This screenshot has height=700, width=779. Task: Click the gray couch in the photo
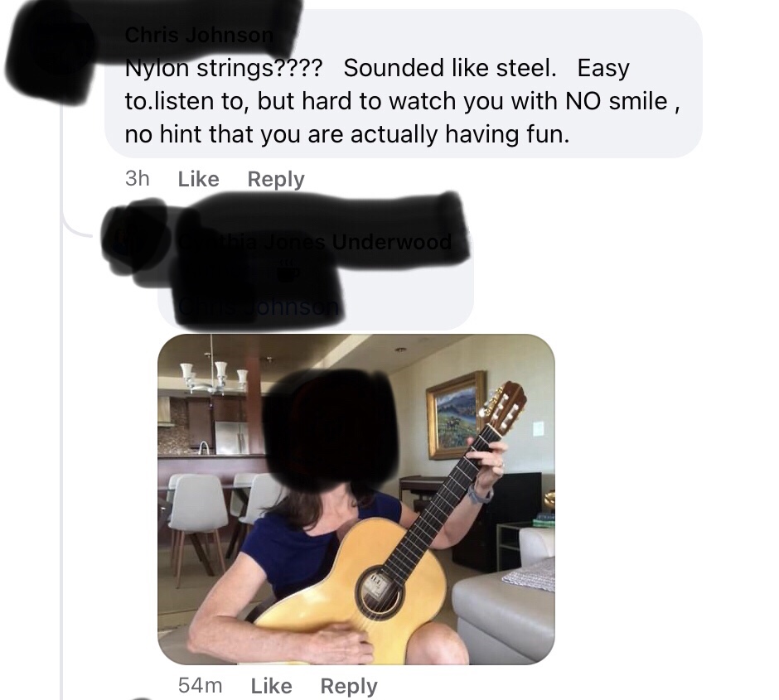[504, 609]
